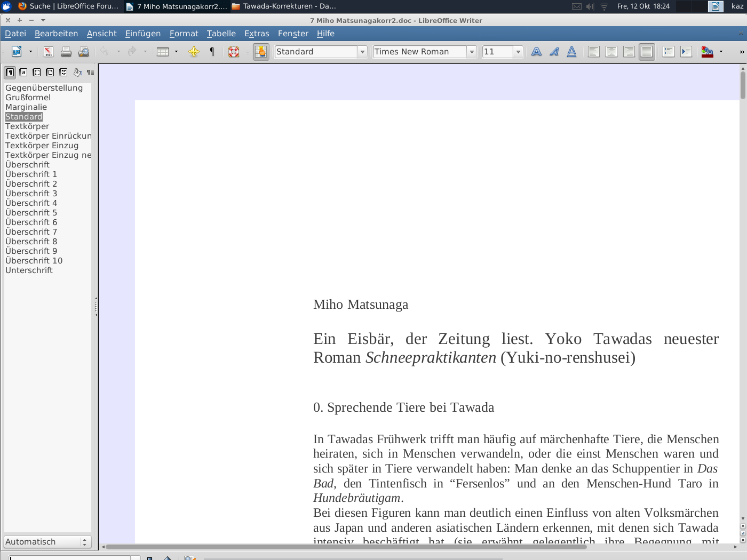Screen dimensions: 747x560
Task: Open the Insert Table dropdown arrow
Action: pos(176,52)
